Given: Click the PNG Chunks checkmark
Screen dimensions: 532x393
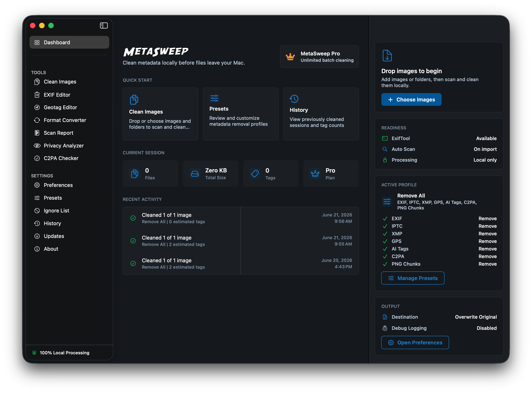Looking at the screenshot, I should click(385, 264).
